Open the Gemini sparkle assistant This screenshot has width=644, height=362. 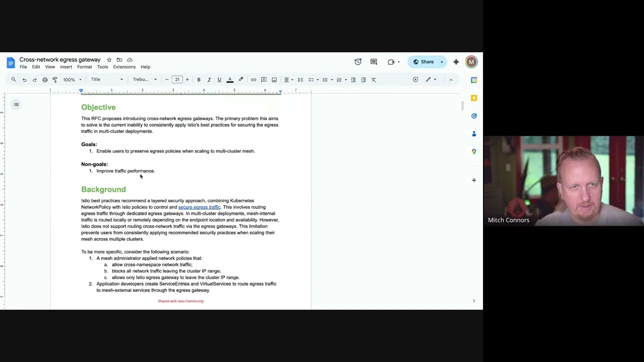tap(456, 62)
